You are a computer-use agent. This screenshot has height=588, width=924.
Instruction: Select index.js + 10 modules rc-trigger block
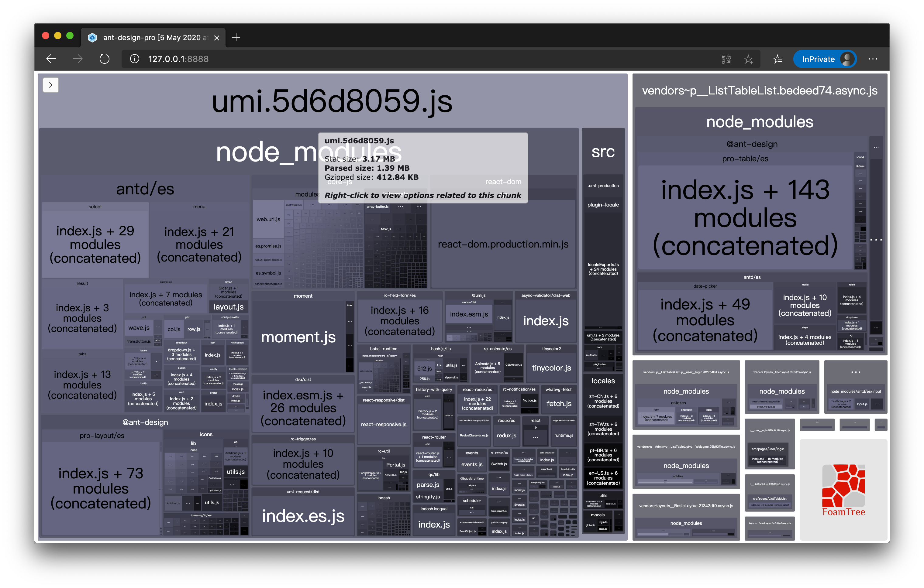303,464
